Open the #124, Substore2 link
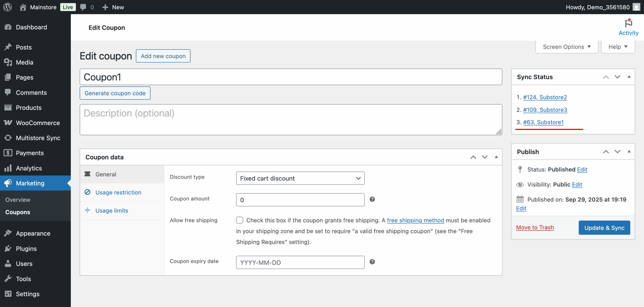Screen dimensions: 644x307 [x=545, y=97]
